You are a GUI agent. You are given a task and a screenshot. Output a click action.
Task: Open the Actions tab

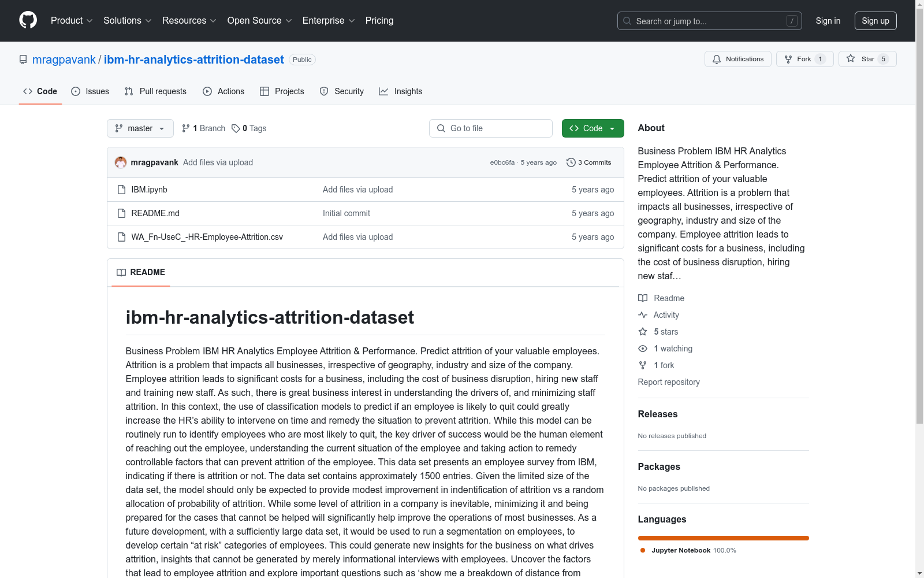[x=223, y=91]
